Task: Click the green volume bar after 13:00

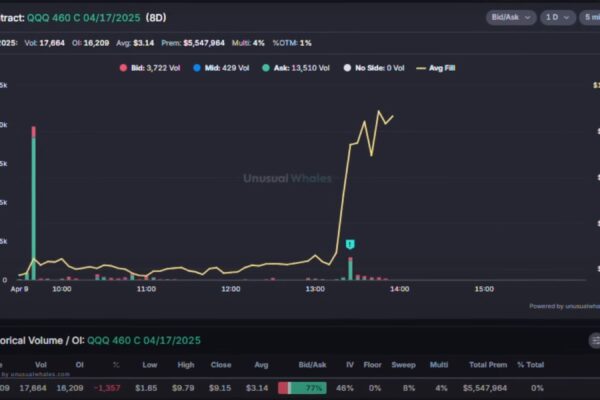Action: click(351, 270)
